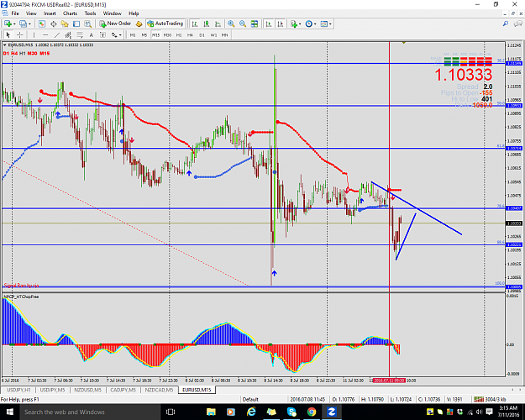Expand the Arrows tool dropdown arrow
Image resolution: width=525 pixels, height=420 pixels.
120,34
